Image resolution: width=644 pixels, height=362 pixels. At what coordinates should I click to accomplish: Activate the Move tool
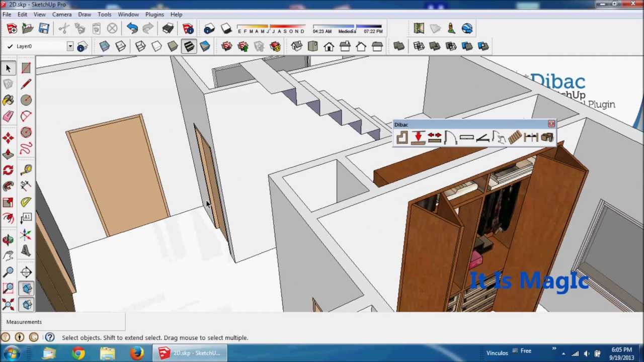tap(8, 138)
